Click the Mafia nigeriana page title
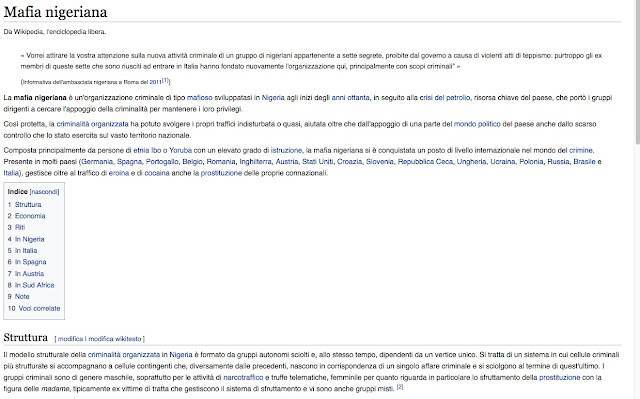 [56, 12]
